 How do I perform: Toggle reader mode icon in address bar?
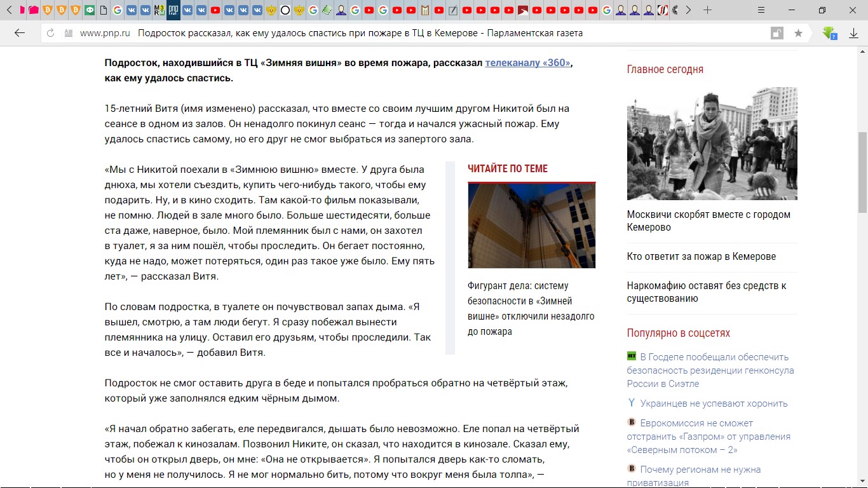pyautogui.click(x=69, y=33)
